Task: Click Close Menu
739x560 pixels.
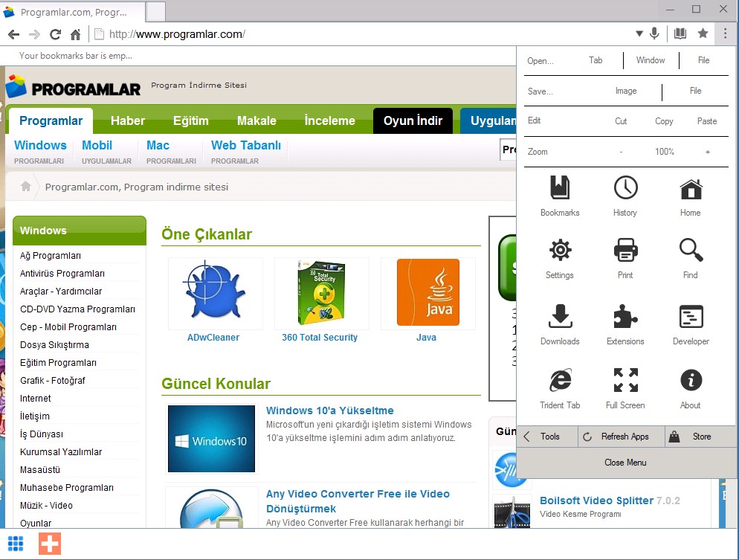Action: [625, 463]
